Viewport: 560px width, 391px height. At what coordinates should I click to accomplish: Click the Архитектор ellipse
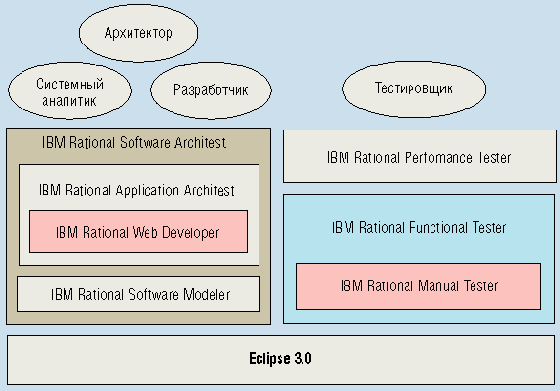(x=139, y=33)
